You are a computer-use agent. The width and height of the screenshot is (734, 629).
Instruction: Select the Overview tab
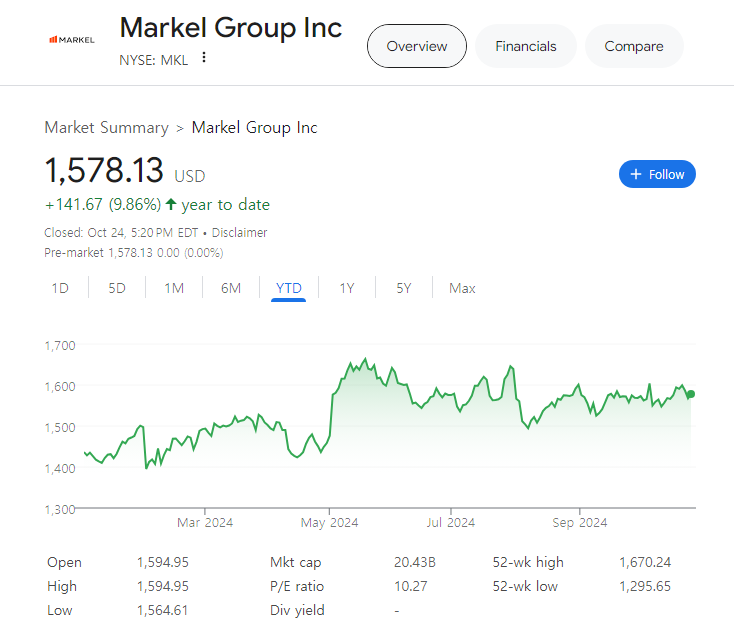tap(417, 46)
